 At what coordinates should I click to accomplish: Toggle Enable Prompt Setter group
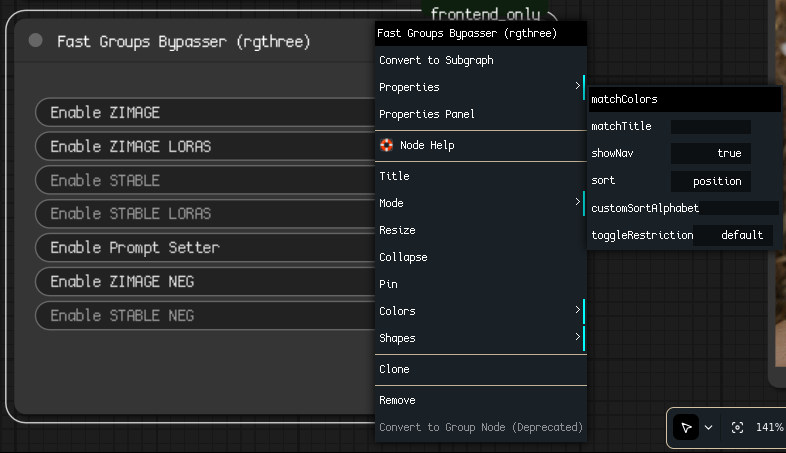[x=200, y=247]
